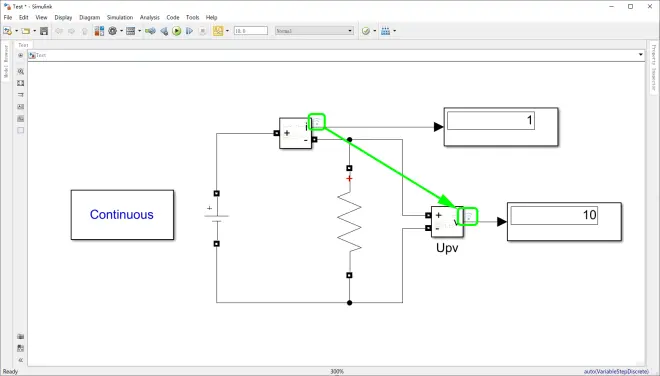Expand the model path breadcrumb dropdown arrow
Image resolution: width=660 pixels, height=376 pixels.
[x=641, y=55]
